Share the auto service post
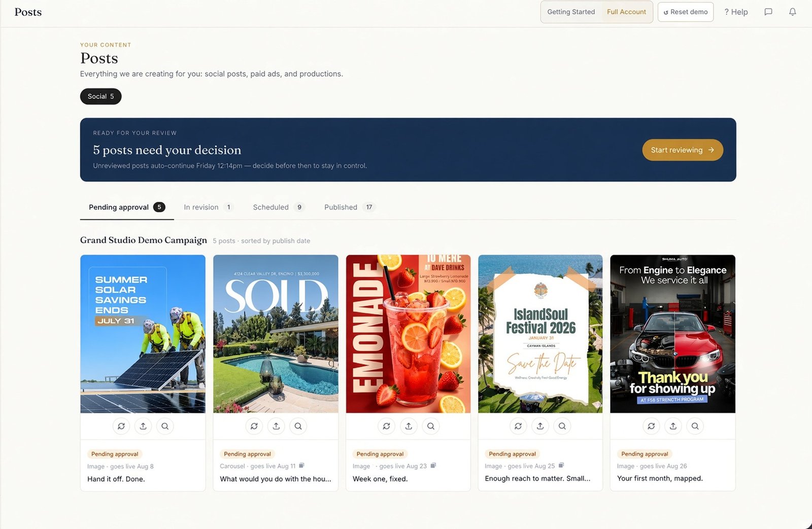The width and height of the screenshot is (812, 529). click(x=673, y=426)
